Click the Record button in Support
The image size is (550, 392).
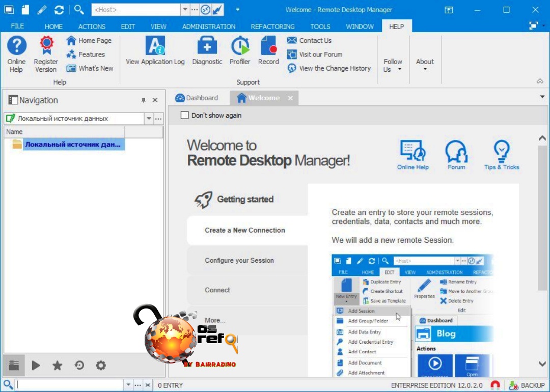coord(268,51)
